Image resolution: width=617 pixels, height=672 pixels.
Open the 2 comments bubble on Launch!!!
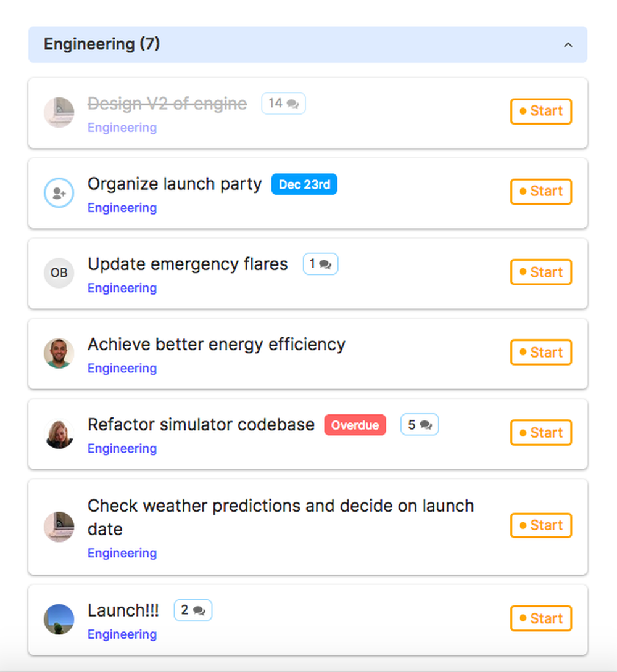click(x=193, y=610)
